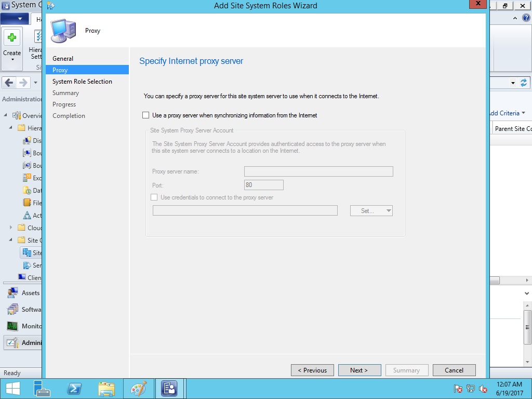This screenshot has height=399, width=532.
Task: Enable the proxy server synchronization checkbox
Action: tap(146, 115)
